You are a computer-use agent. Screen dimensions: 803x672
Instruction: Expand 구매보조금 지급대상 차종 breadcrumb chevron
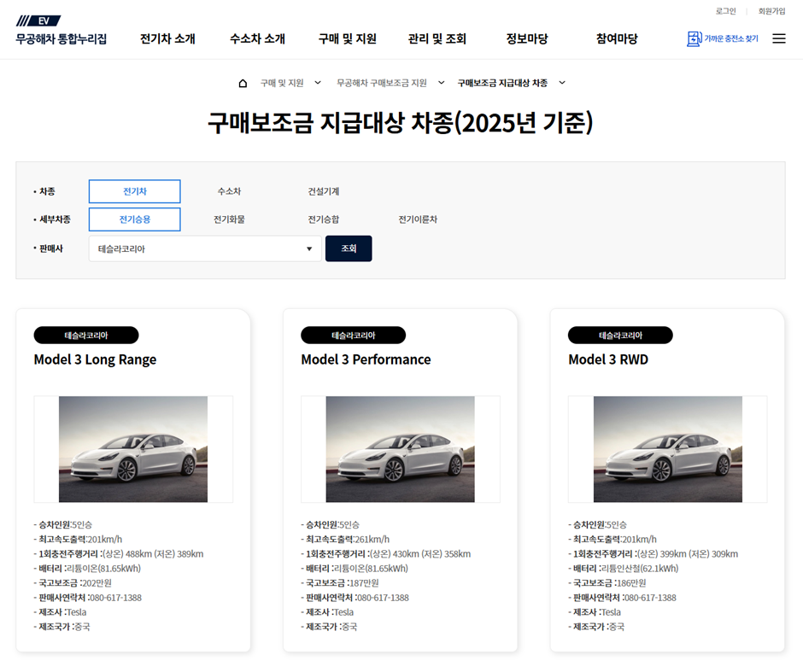(562, 83)
